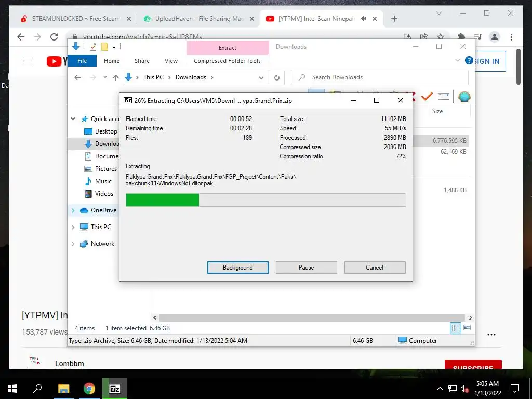Click the New Folder icon in Explorer title bar
The width and height of the screenshot is (532, 399).
(104, 47)
